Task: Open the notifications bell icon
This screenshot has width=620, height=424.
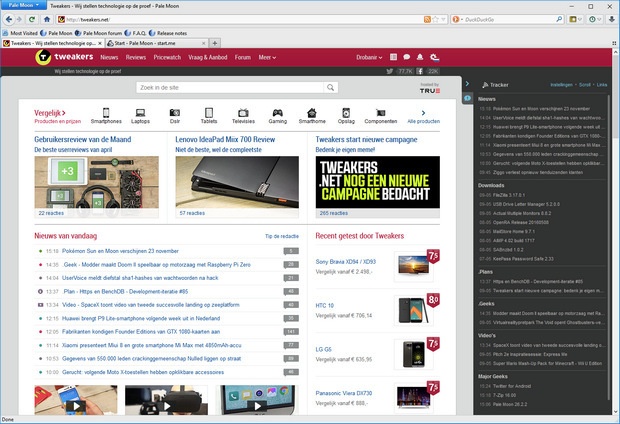Action: click(x=420, y=57)
